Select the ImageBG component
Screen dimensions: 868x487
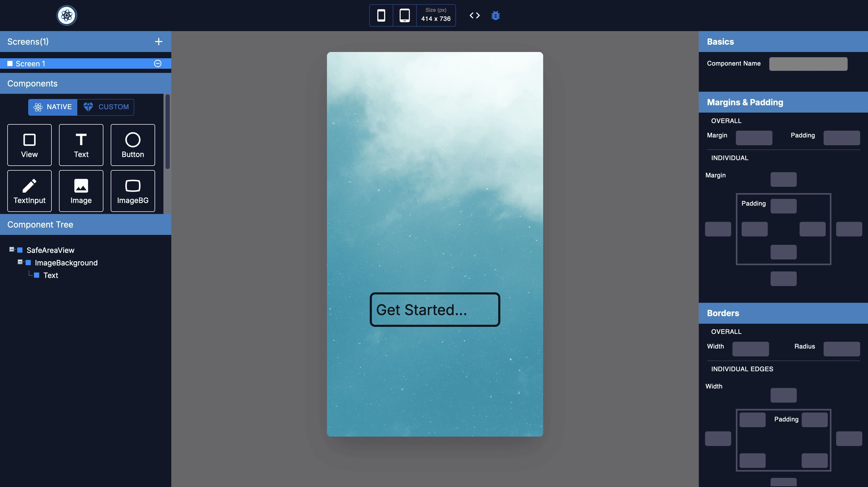[x=132, y=191]
